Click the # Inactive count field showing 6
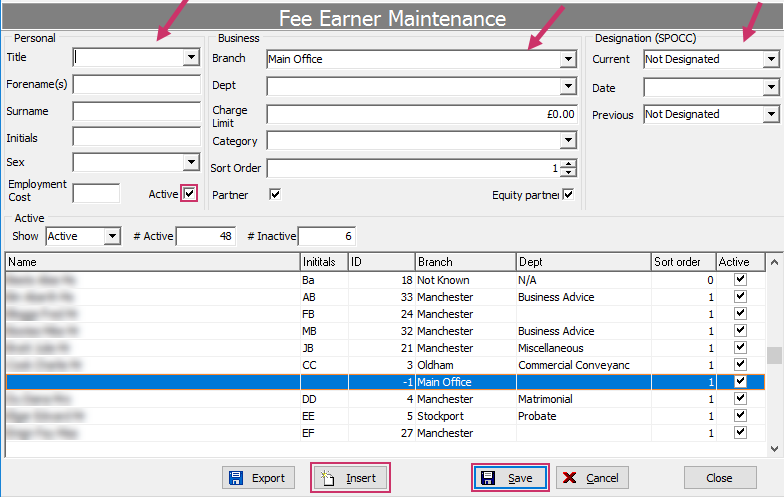 (327, 236)
